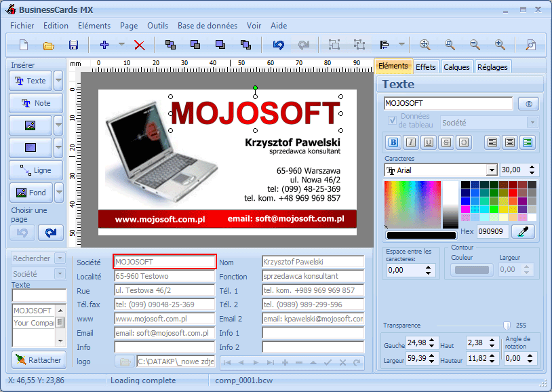This screenshot has height=392, width=552.
Task: Click the Ligne insert button
Action: click(36, 170)
